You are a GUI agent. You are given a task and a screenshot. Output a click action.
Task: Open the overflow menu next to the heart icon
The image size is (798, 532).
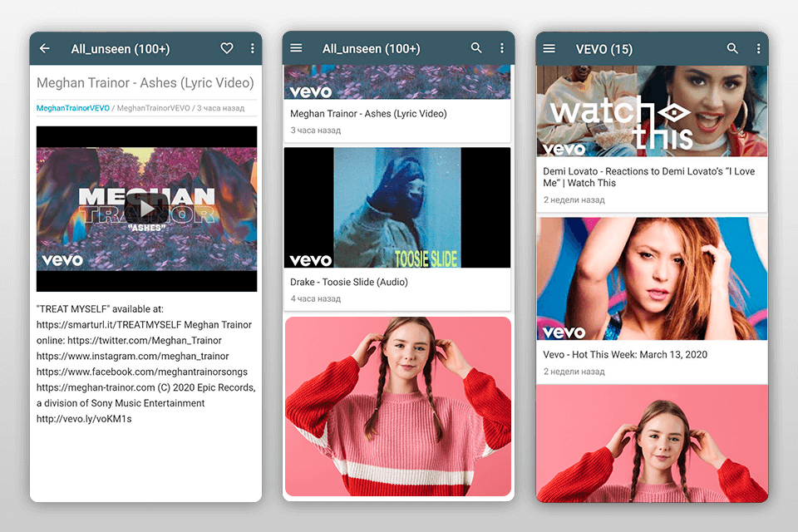pos(253,48)
